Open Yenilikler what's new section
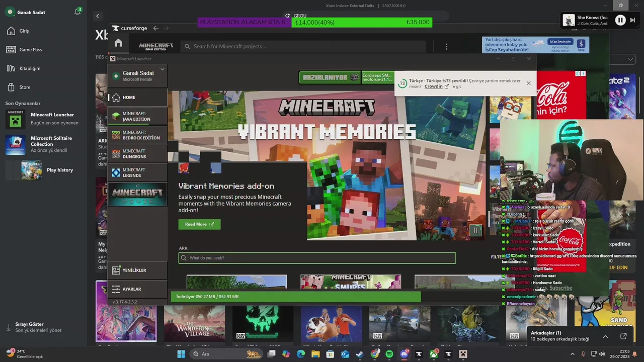The image size is (644, 362). (137, 270)
